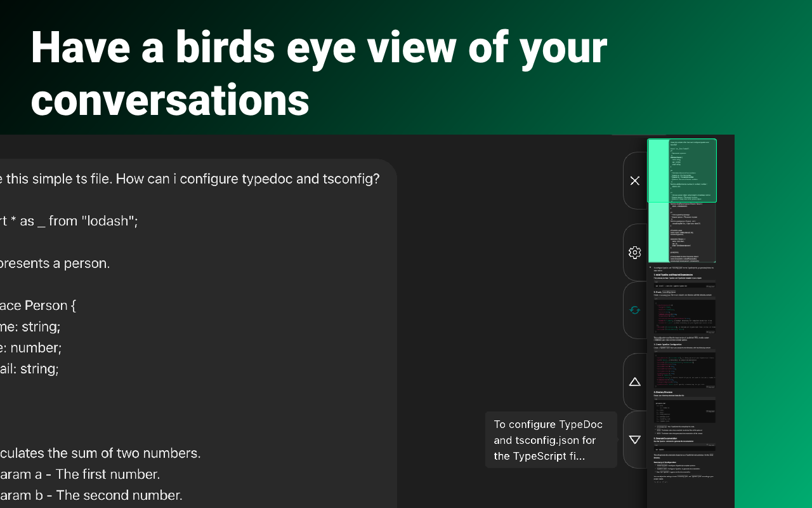Click the line 'as _ from "lodash";'

pyautogui.click(x=79, y=221)
